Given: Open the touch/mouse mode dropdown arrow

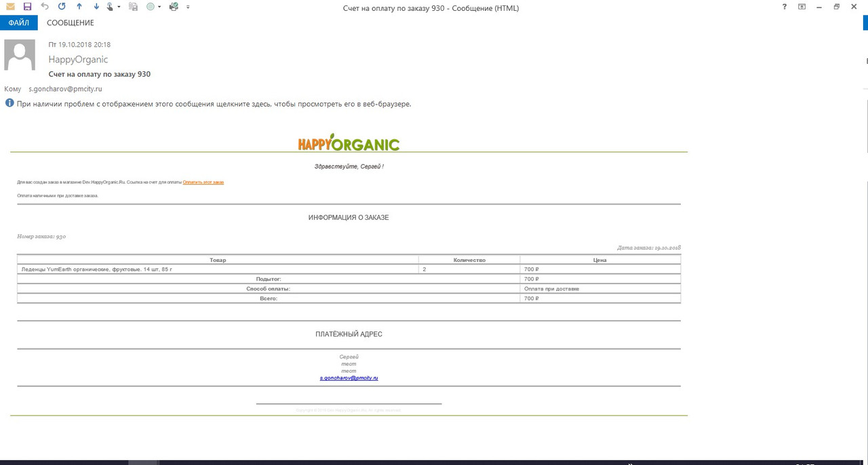Looking at the screenshot, I should (x=119, y=7).
